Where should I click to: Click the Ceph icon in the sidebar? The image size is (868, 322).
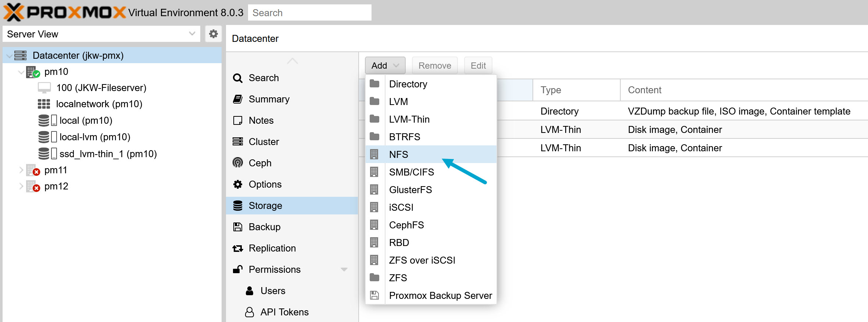click(238, 163)
